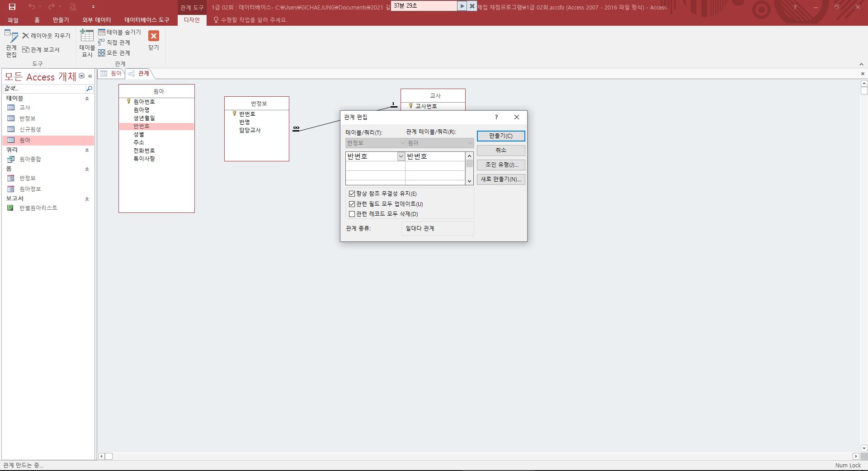Click 모든 관계 (All Relationships) icon
The image size is (868, 471).
pyautogui.click(x=114, y=53)
